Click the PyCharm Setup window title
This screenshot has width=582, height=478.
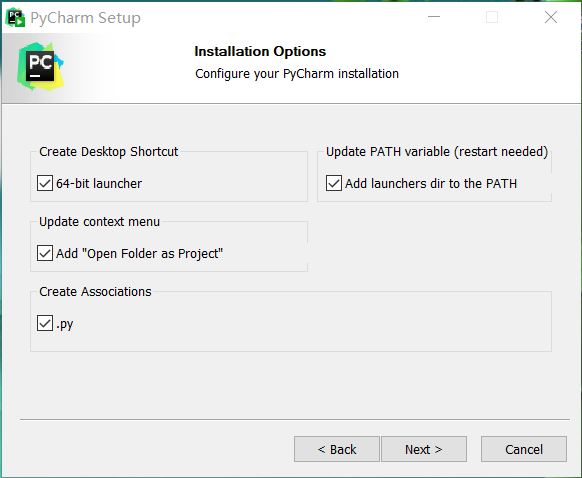85,18
